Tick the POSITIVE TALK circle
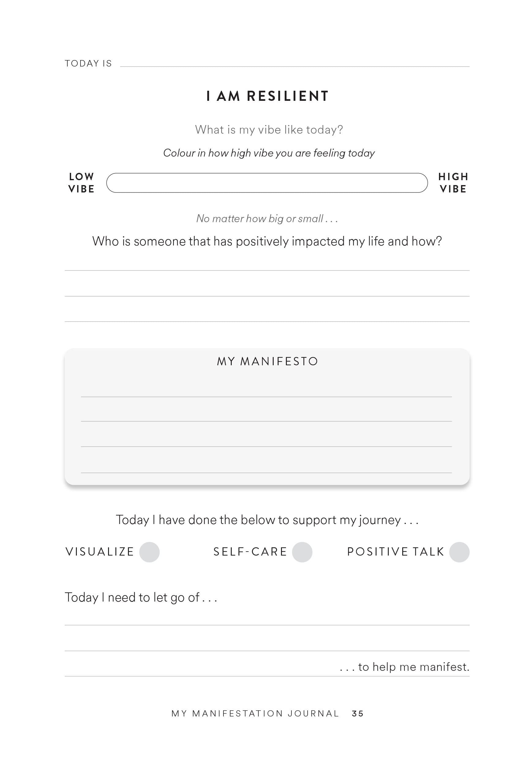The width and height of the screenshot is (532, 771). point(459,552)
